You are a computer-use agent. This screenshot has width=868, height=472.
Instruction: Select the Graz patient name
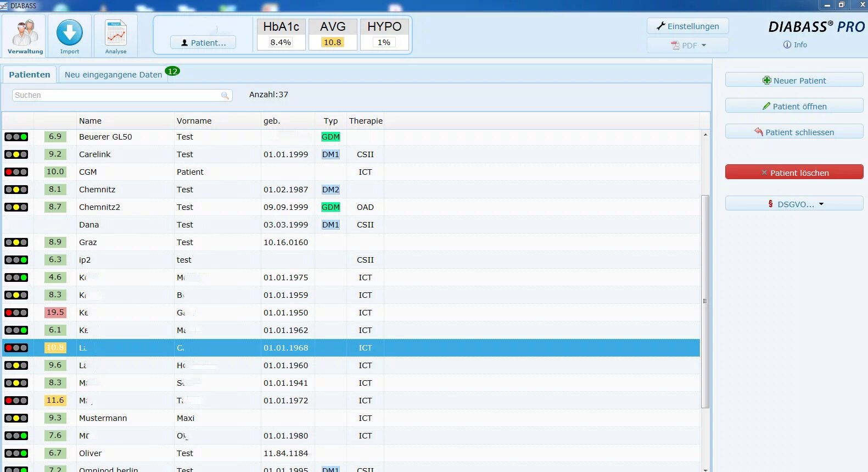tap(88, 242)
